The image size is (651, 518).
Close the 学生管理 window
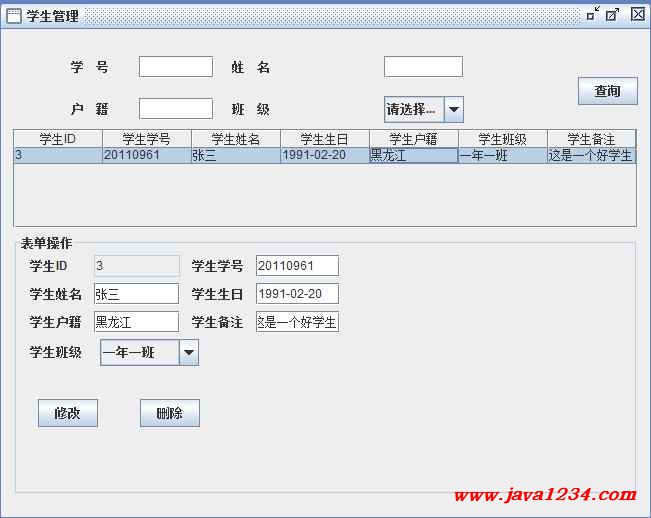click(637, 14)
